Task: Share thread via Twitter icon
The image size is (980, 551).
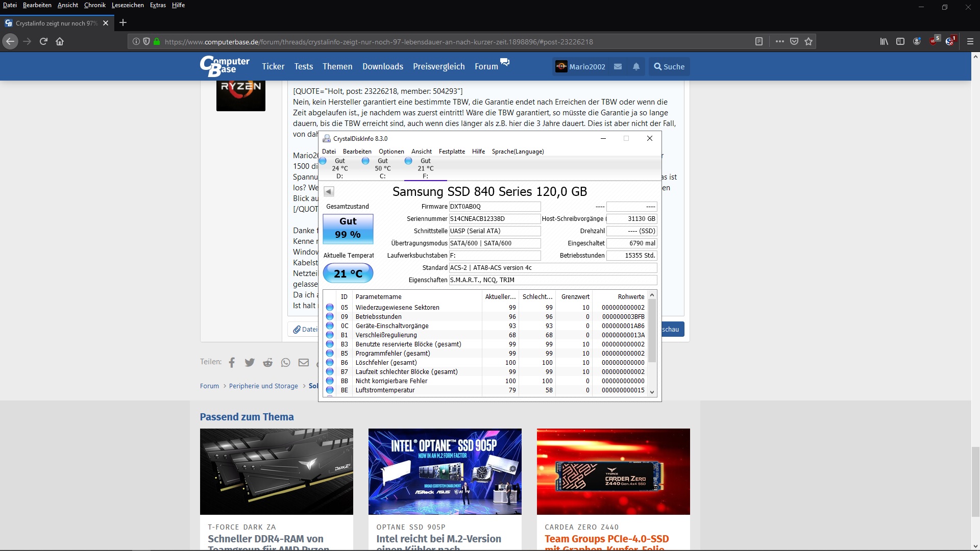Action: coord(250,362)
